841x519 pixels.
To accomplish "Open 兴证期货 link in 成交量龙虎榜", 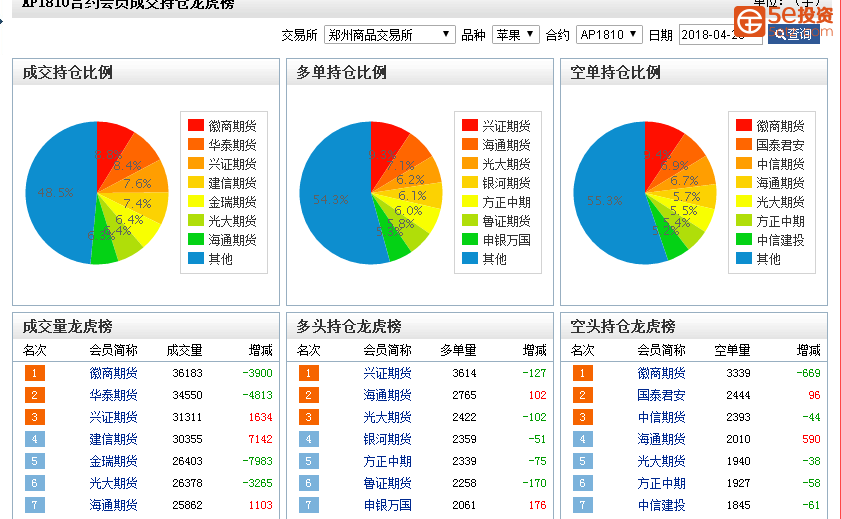I will (113, 417).
